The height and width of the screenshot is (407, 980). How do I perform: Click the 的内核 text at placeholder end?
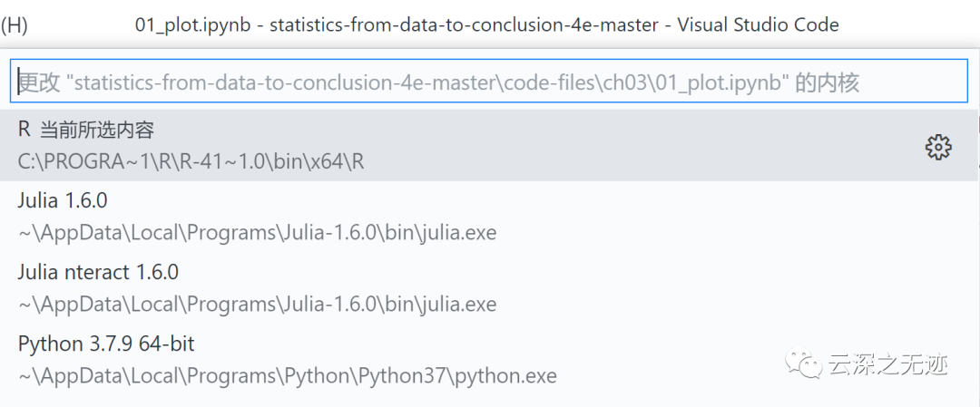(x=827, y=83)
